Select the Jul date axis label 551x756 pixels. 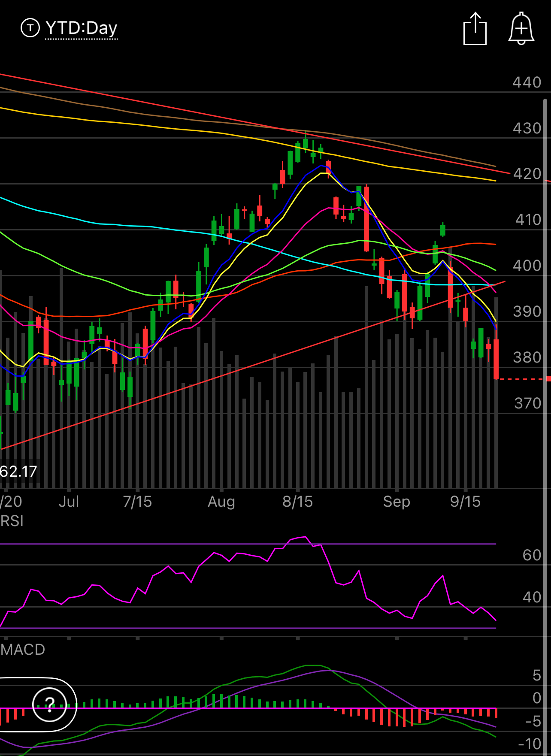tap(69, 501)
